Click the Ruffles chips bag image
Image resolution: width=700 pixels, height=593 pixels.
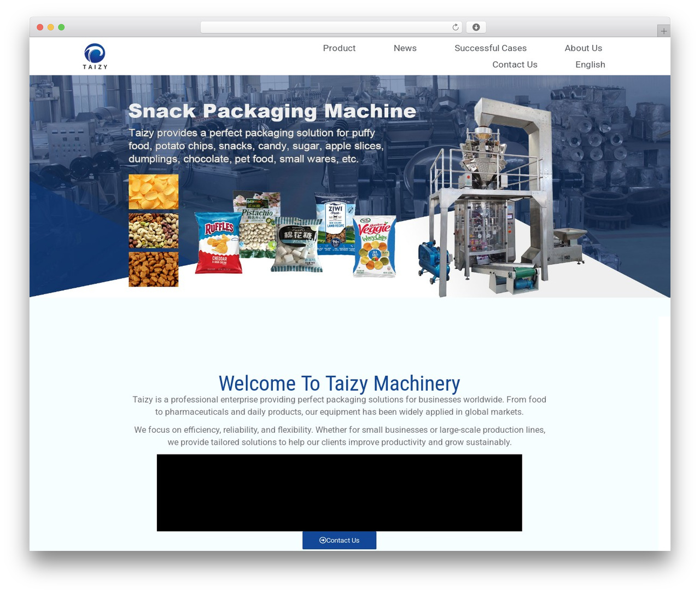(x=219, y=243)
